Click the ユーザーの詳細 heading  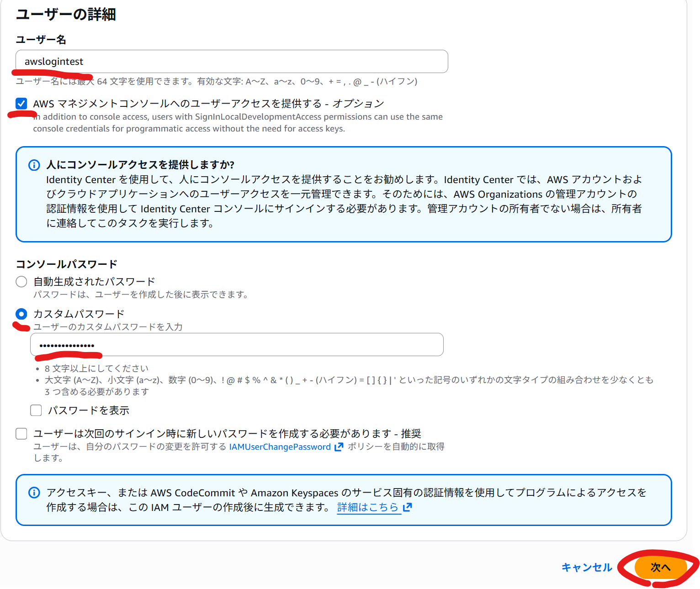click(x=66, y=14)
